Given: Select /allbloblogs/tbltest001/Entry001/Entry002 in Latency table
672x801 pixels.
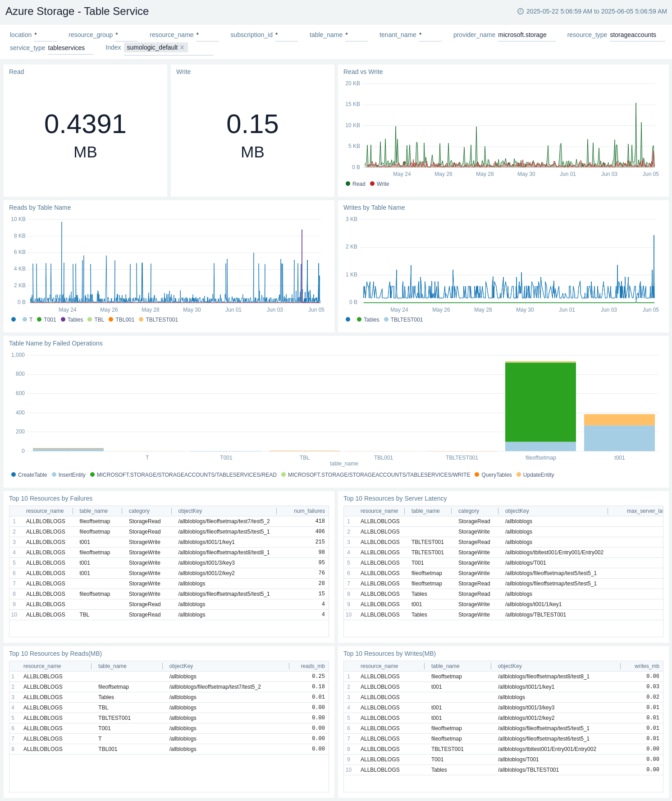Looking at the screenshot, I should click(554, 552).
